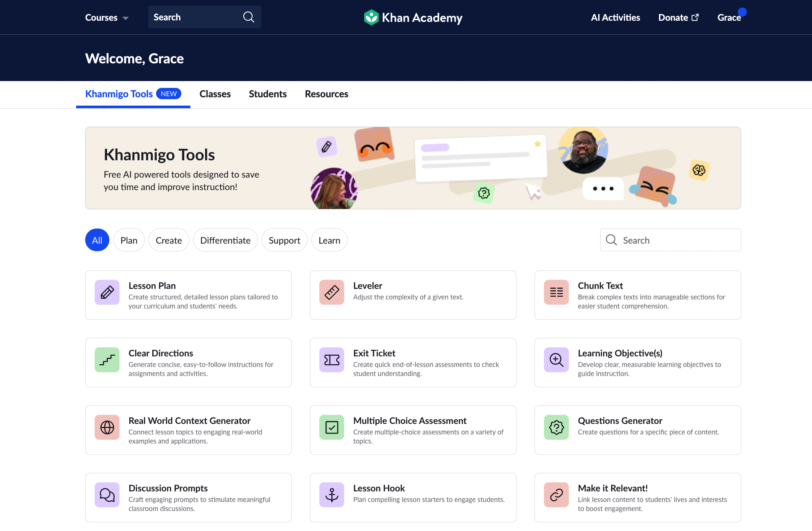Switch to the Classes tab
This screenshot has width=812, height=531.
(x=215, y=94)
